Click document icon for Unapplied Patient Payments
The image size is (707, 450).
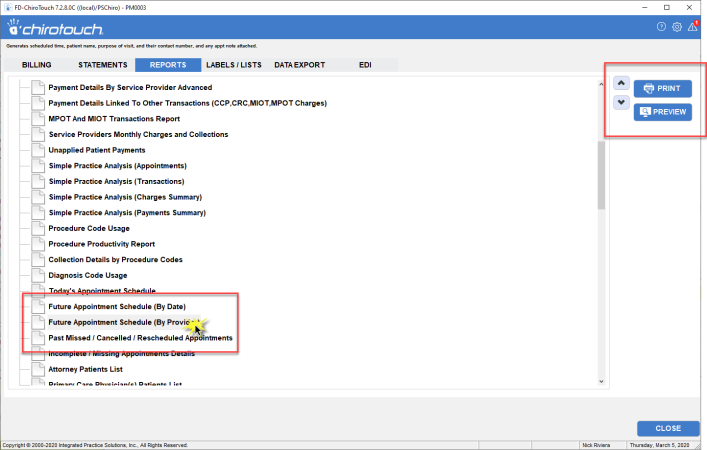coord(38,150)
